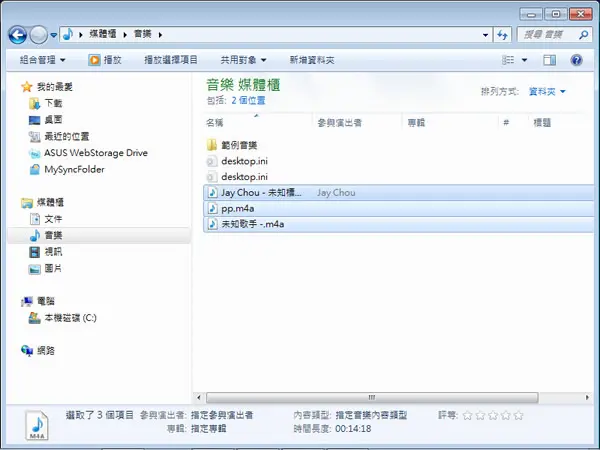Click the horizontal scrollbar thumb
This screenshot has width=600, height=450.
pos(372,398)
